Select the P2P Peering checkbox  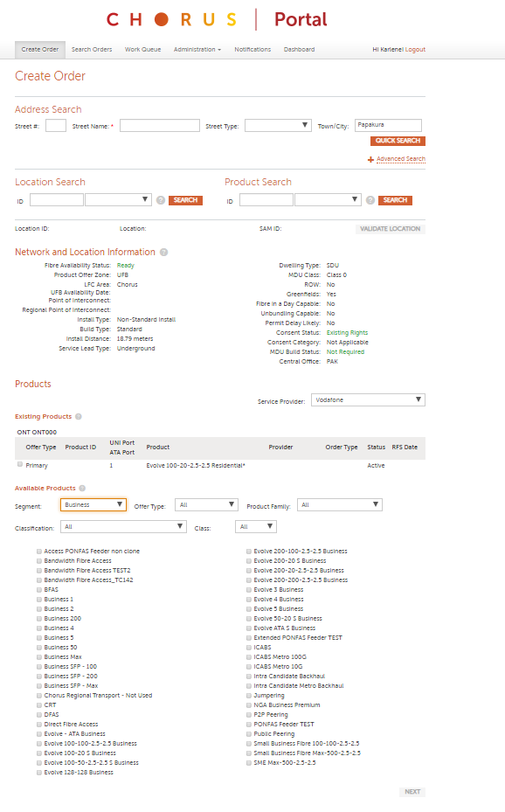coord(249,715)
